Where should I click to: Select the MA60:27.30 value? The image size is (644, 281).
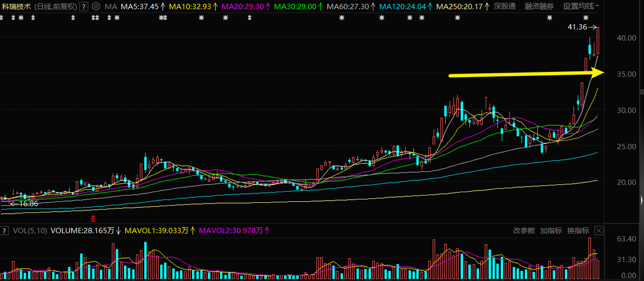[x=348, y=6]
